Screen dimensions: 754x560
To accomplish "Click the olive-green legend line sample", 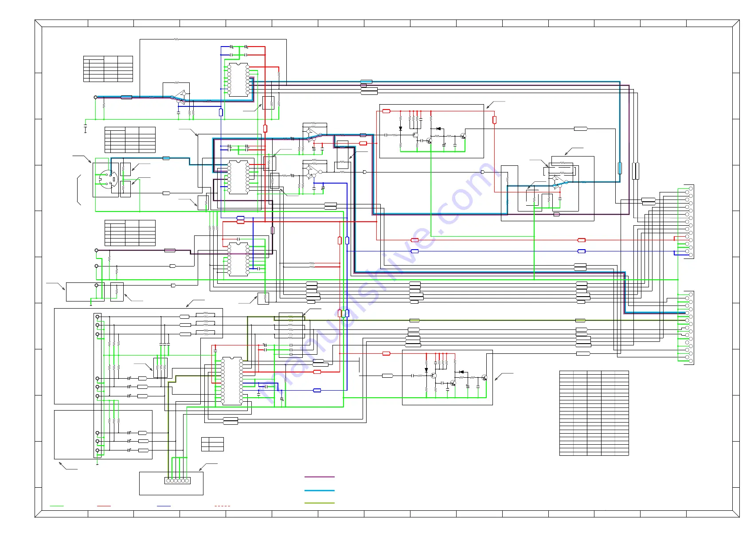I will (319, 503).
